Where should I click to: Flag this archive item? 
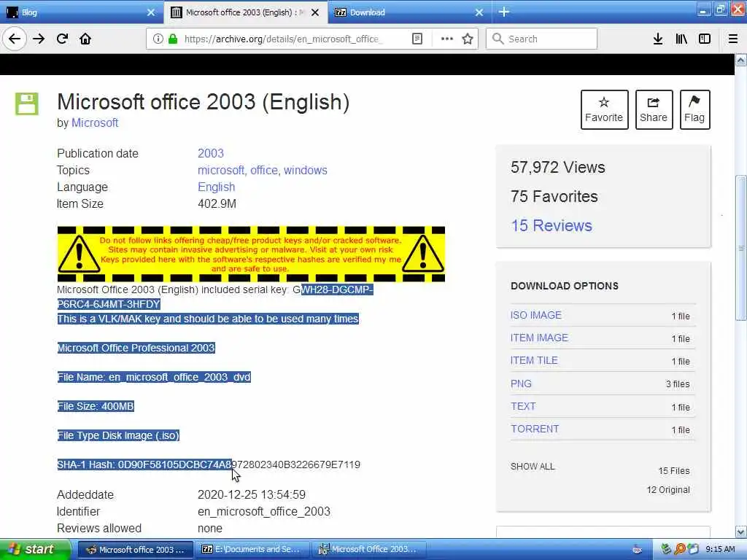point(694,109)
